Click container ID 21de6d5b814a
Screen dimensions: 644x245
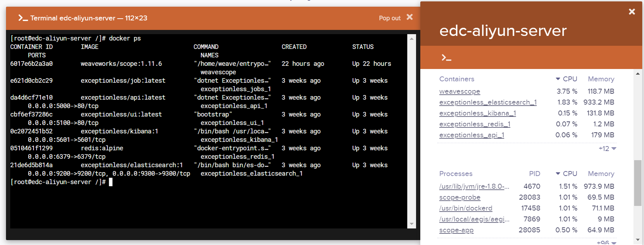coord(31,165)
